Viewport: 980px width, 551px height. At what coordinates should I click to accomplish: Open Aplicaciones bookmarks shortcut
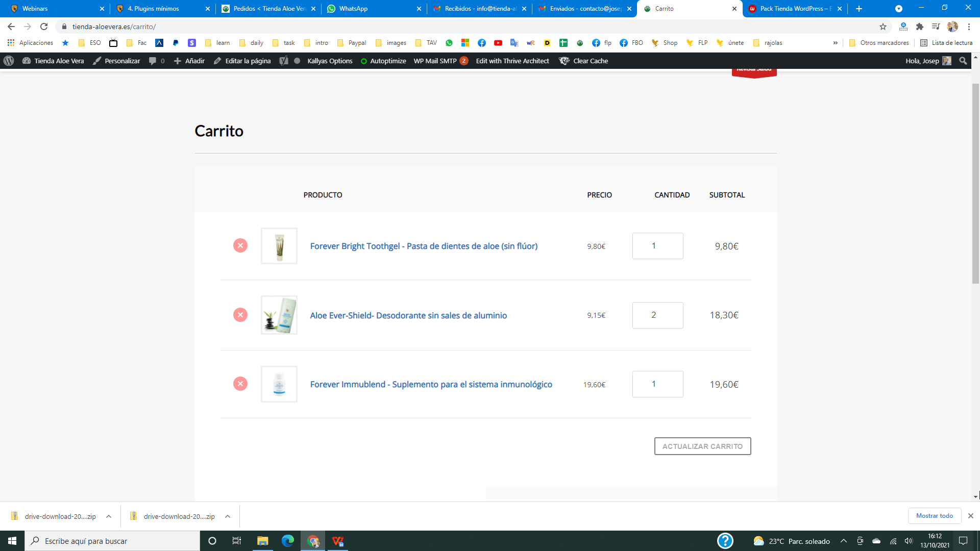[x=31, y=43]
